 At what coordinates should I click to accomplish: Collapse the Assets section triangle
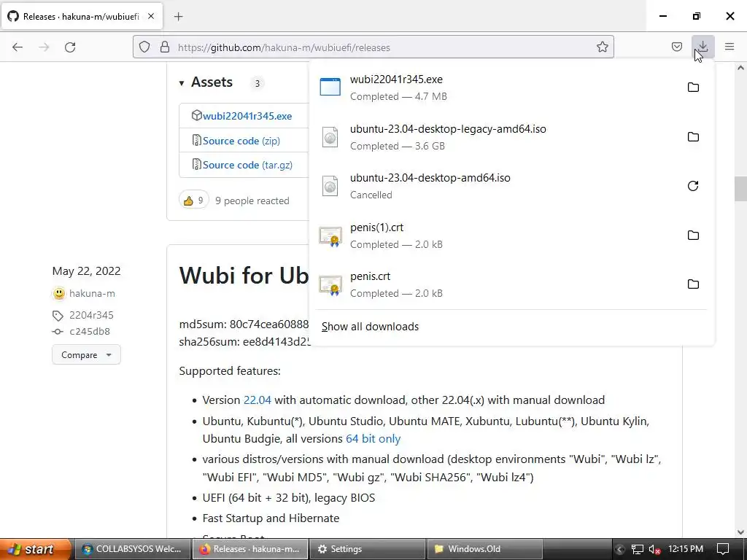tap(182, 83)
